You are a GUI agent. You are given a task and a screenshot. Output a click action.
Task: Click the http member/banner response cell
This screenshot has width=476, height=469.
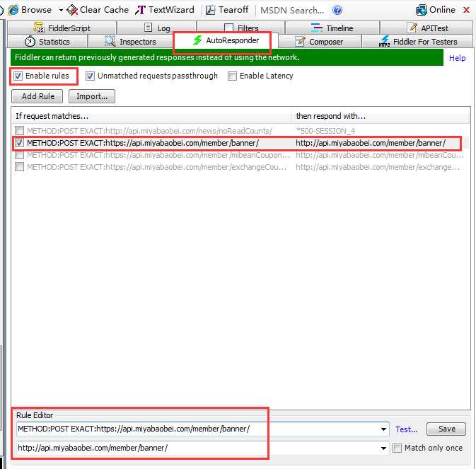point(371,143)
